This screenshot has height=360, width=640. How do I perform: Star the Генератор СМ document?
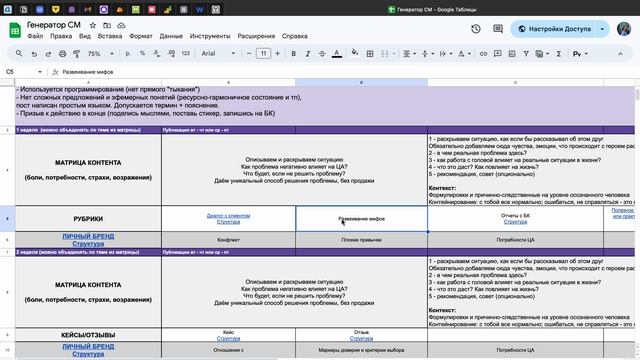tap(93, 25)
